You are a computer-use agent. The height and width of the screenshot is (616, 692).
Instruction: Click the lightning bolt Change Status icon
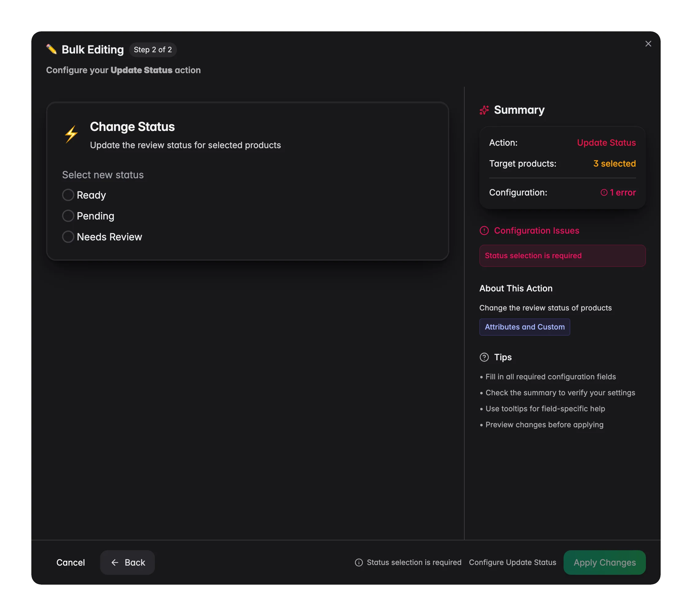(x=71, y=134)
